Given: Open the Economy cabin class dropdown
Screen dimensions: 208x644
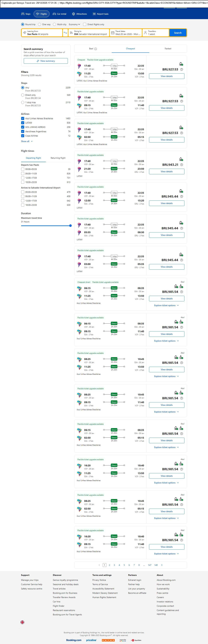Looking at the screenshot, I should click(74, 25).
